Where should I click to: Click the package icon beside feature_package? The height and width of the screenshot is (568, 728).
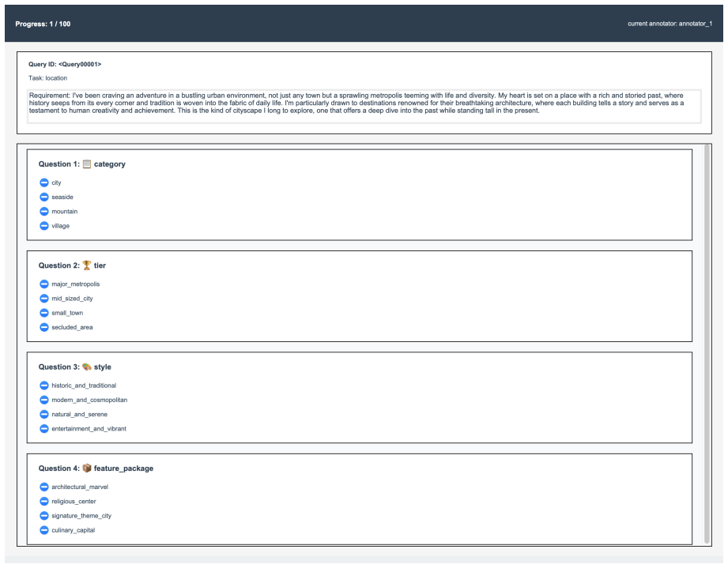click(x=87, y=468)
